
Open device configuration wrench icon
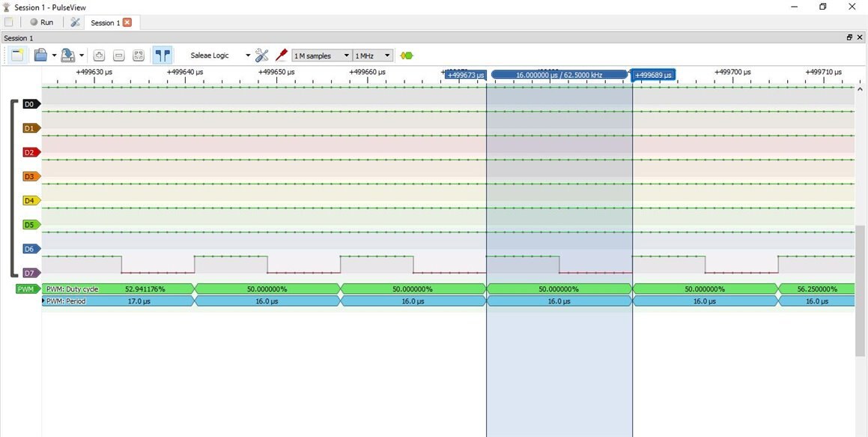(x=261, y=55)
